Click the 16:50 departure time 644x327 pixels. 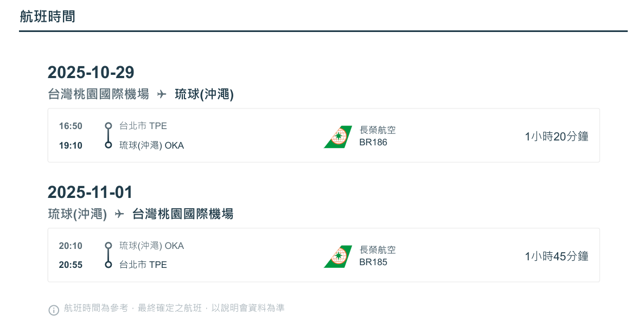[x=71, y=126]
